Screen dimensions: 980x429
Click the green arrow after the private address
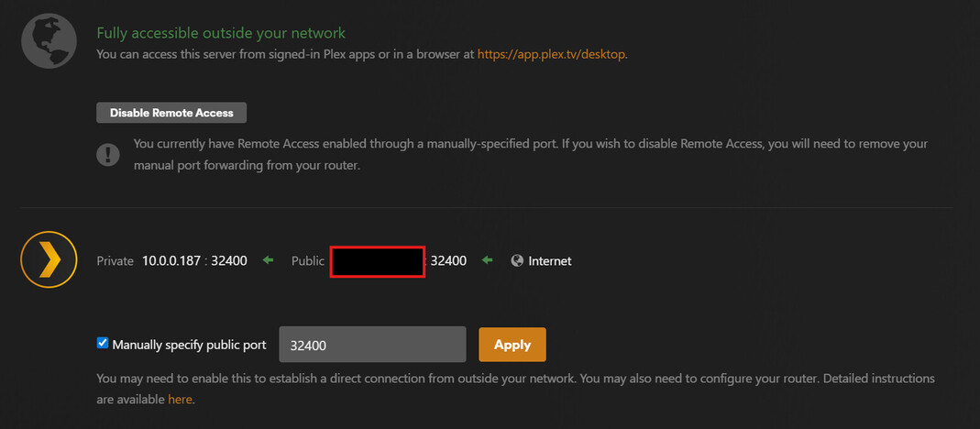pos(268,261)
